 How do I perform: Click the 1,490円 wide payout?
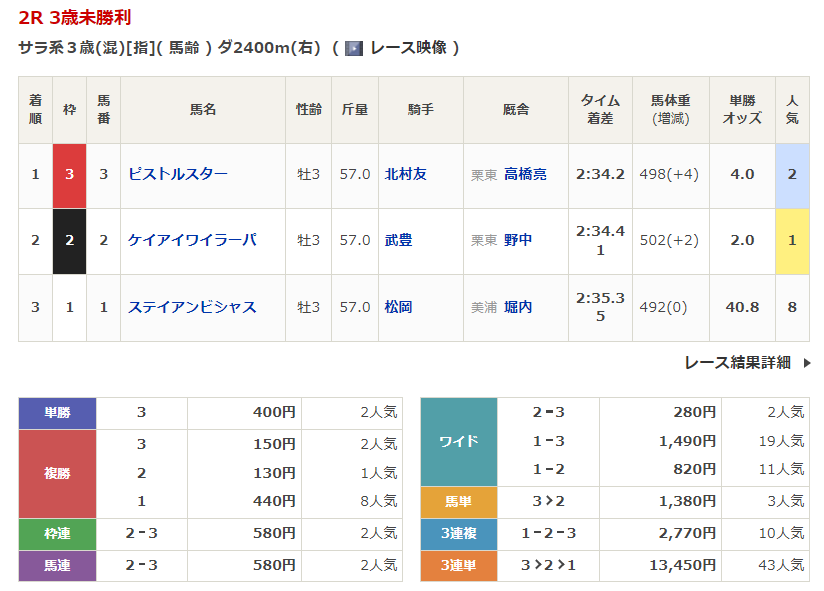tap(687, 442)
